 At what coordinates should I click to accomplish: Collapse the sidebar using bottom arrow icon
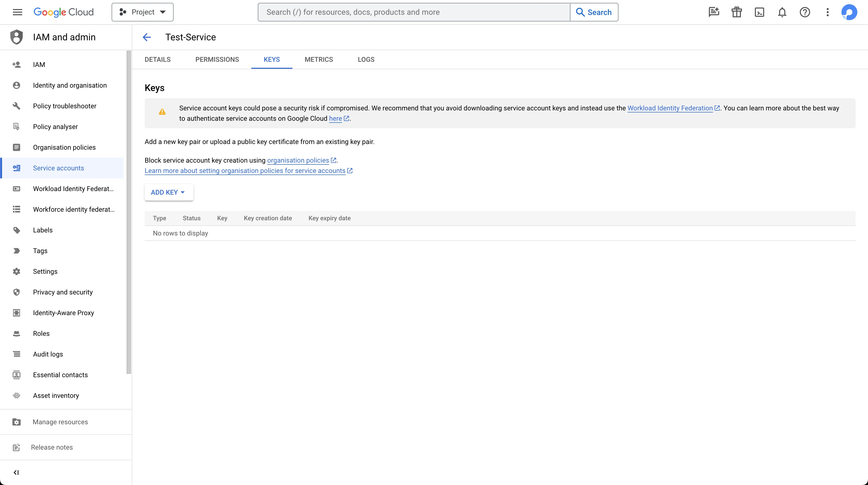pyautogui.click(x=16, y=472)
